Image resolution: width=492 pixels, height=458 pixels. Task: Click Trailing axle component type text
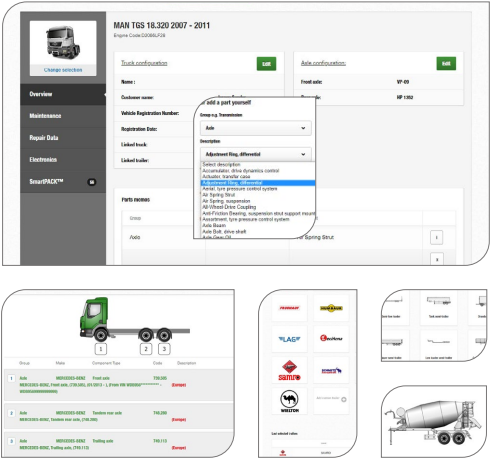tap(103, 441)
